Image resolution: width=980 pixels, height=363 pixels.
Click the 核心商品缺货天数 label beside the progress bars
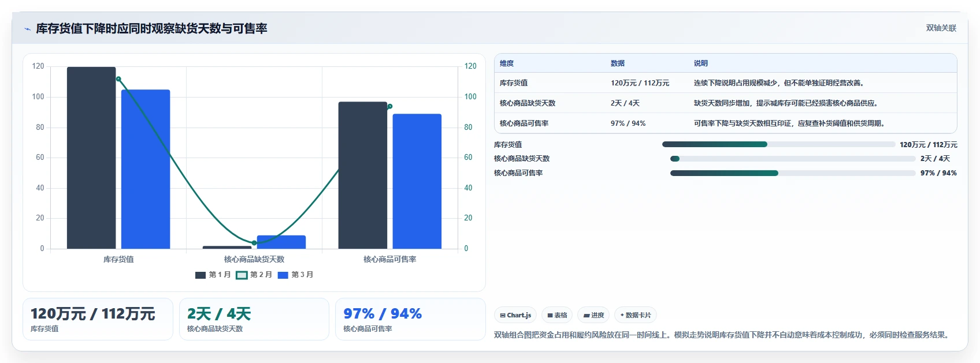click(x=522, y=159)
